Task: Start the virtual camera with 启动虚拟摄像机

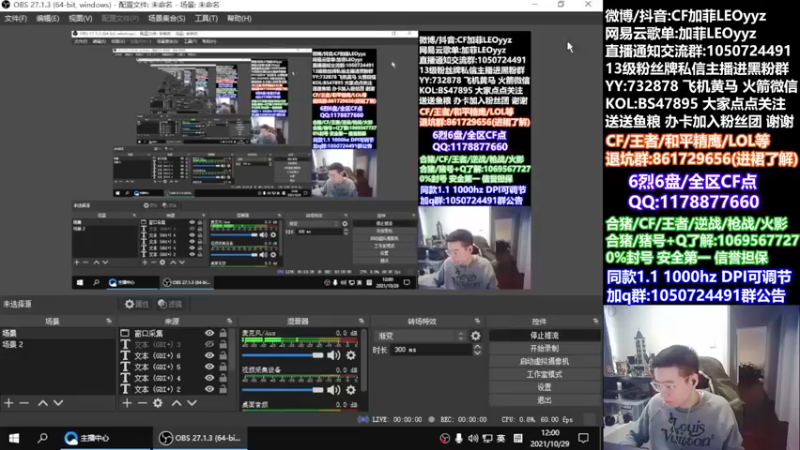Action: coord(544,361)
